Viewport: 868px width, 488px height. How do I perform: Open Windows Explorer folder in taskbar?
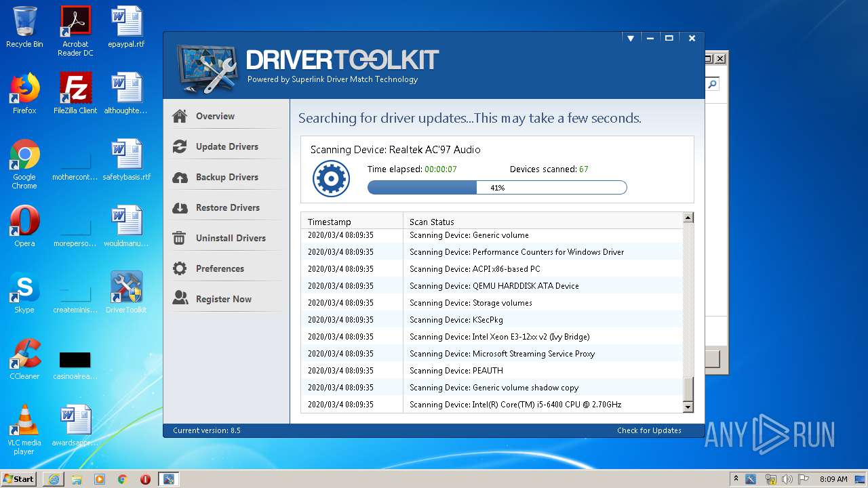point(77,479)
